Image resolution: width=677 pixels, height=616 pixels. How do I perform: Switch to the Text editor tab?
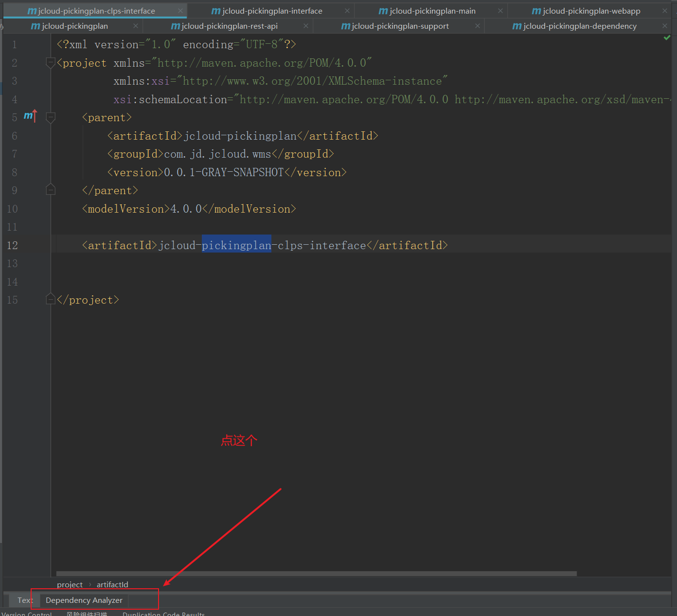point(25,600)
